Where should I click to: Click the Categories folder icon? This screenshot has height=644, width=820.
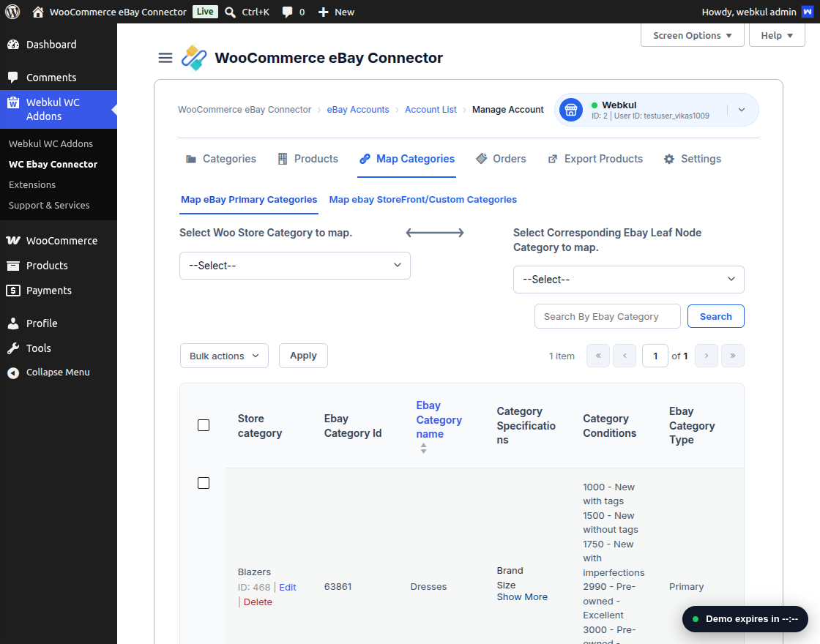click(x=191, y=159)
